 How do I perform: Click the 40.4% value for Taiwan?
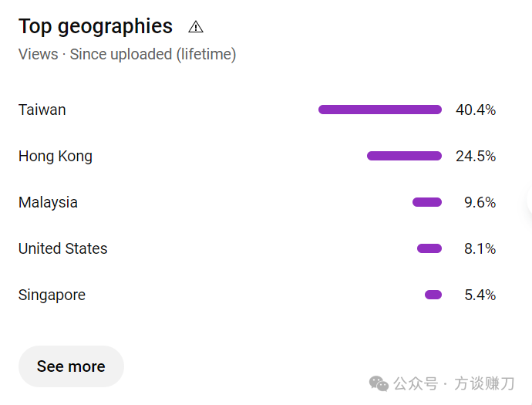pyautogui.click(x=476, y=110)
